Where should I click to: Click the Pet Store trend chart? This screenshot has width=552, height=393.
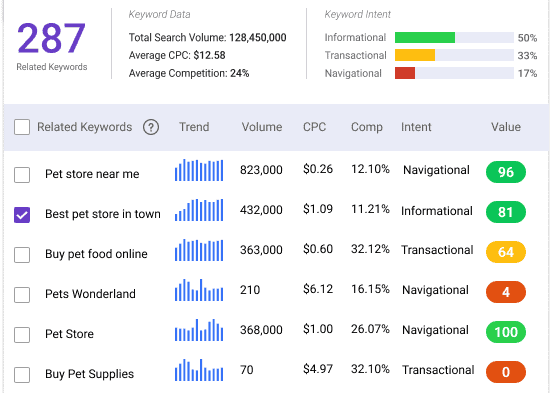click(x=199, y=330)
